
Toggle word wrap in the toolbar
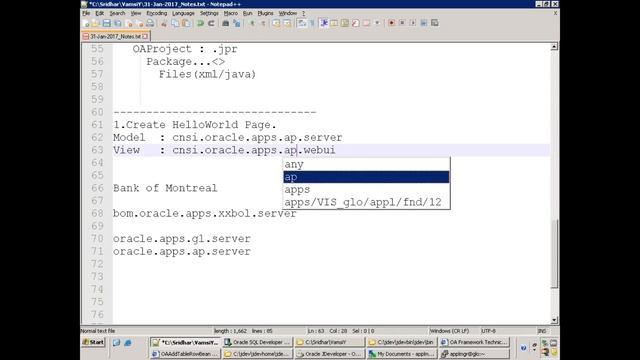pos(301,23)
